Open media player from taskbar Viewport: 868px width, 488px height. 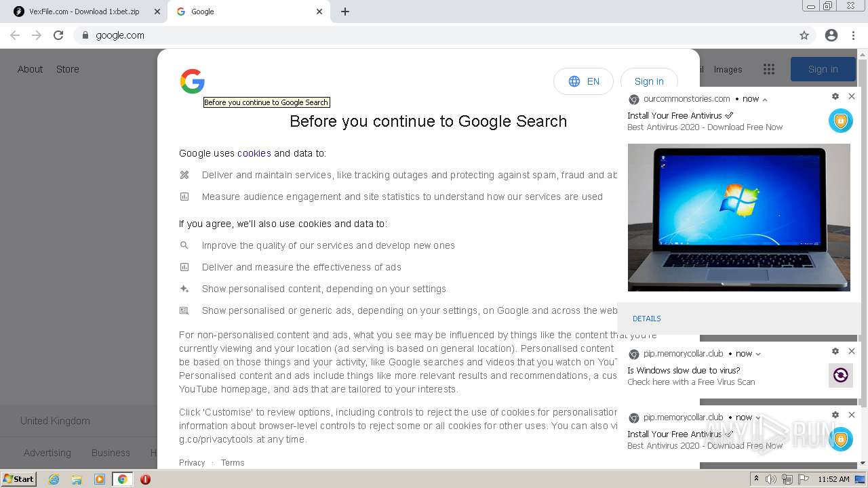(100, 479)
